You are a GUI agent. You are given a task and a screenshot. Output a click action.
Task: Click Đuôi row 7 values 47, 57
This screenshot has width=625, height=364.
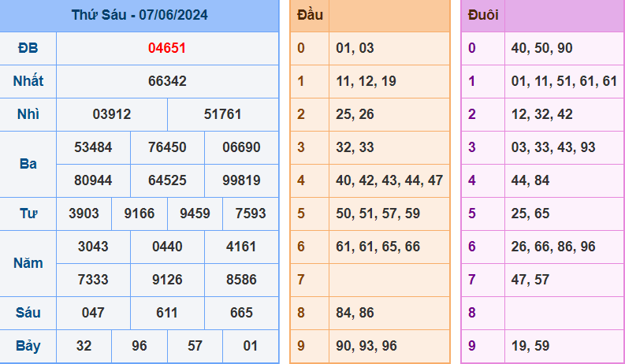pyautogui.click(x=530, y=280)
